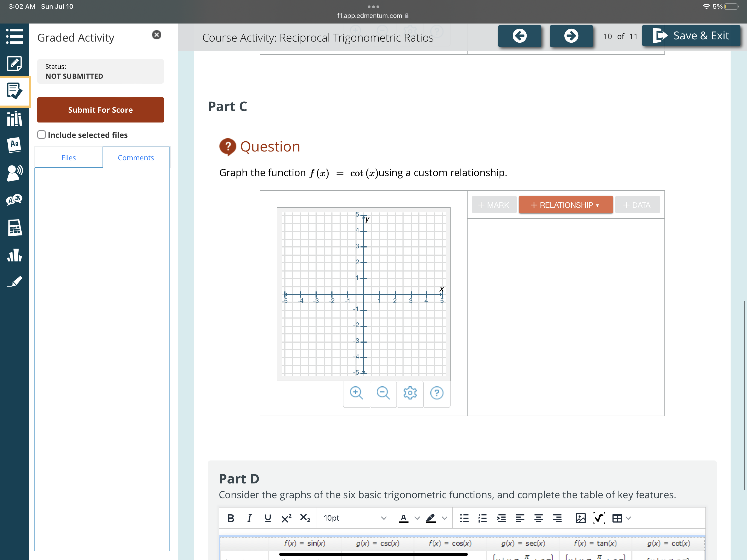The height and width of the screenshot is (560, 747).
Task: Open the text color picker arrow
Action: coord(417,518)
